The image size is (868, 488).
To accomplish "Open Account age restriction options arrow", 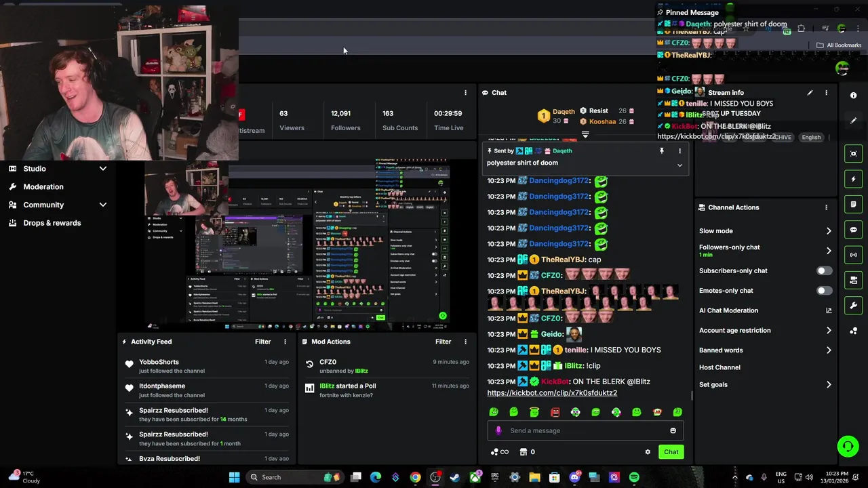I will coord(829,331).
